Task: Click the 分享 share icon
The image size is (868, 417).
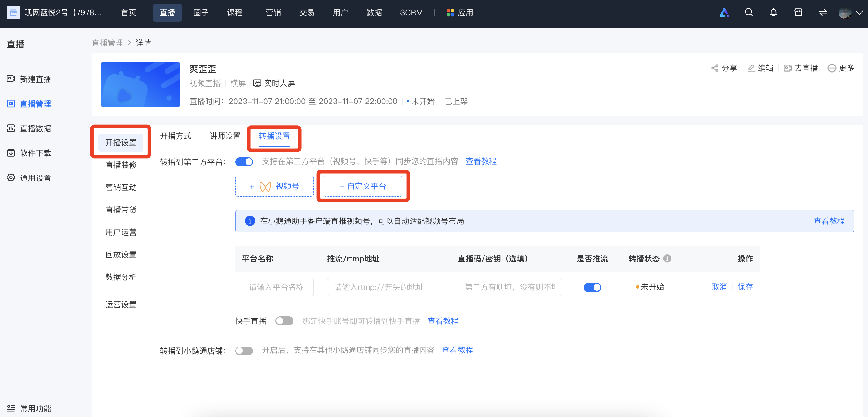Action: pyautogui.click(x=715, y=68)
